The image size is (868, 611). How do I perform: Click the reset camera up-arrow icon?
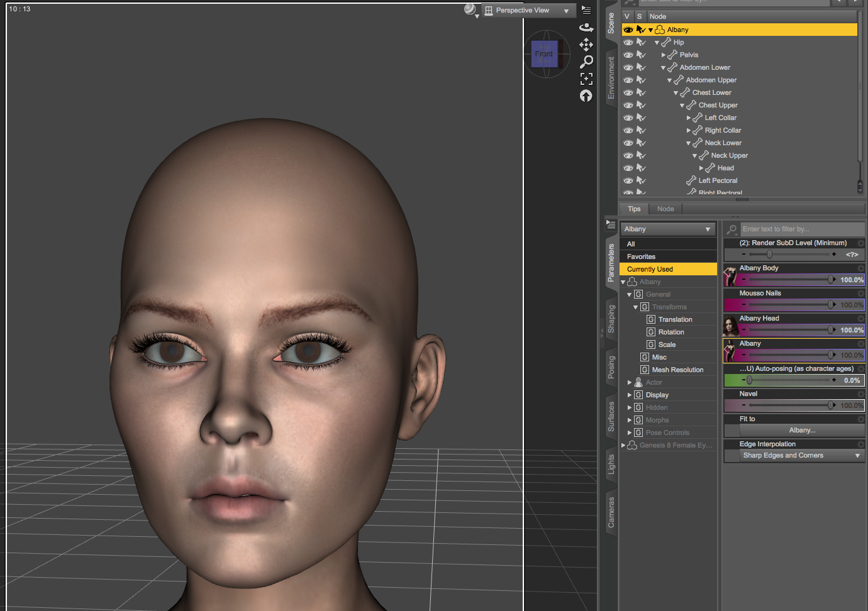pos(586,96)
